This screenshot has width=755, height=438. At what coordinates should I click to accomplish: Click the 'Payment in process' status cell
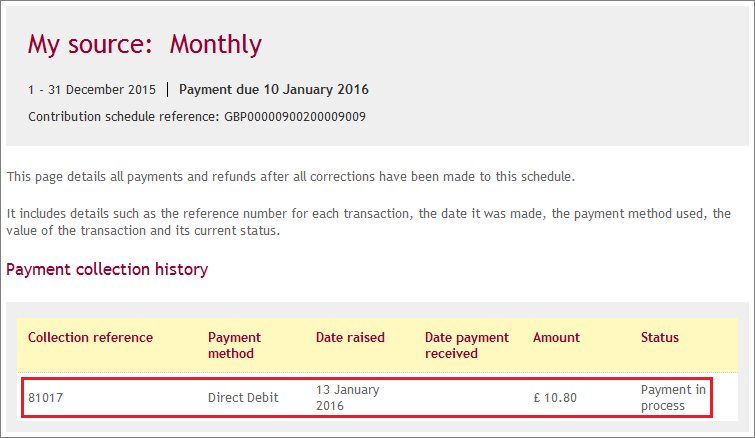[673, 398]
